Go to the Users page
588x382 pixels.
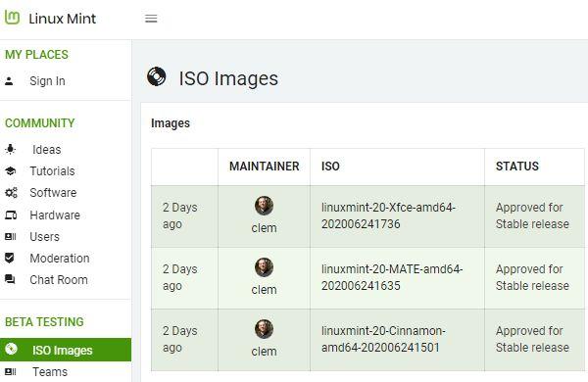[x=44, y=237]
